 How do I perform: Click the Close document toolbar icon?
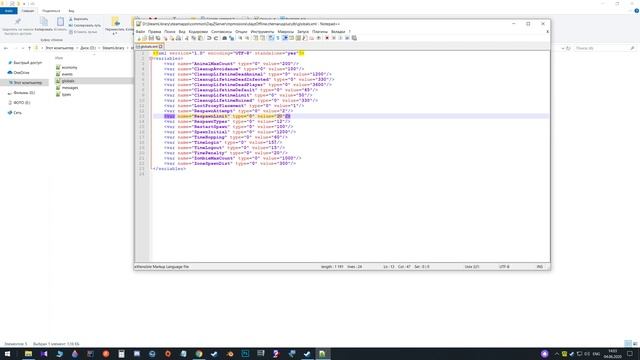click(165, 38)
